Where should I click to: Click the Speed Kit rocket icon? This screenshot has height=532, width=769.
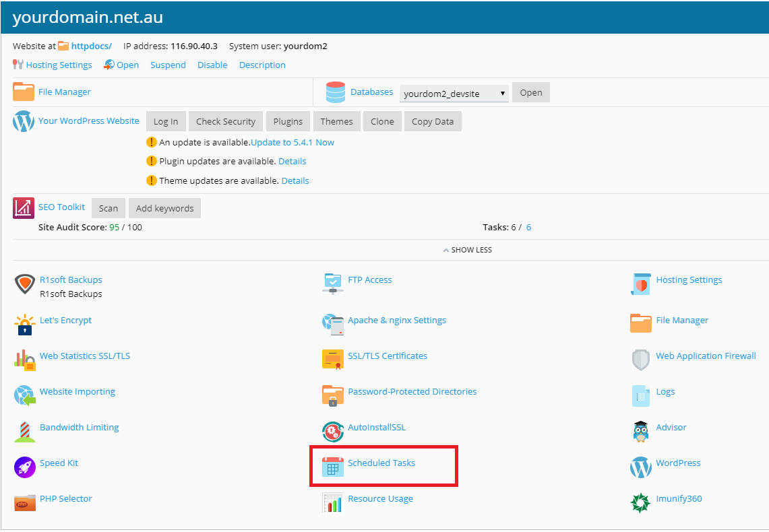point(24,467)
